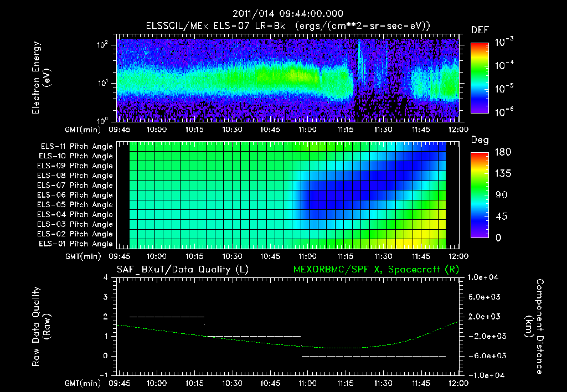Click 10:45 tick under data quality panel
The width and height of the screenshot is (567, 392).
coord(270,383)
